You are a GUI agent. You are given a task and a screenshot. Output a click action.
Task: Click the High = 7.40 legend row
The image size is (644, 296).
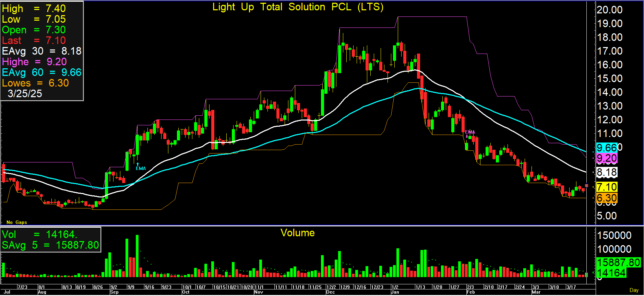click(34, 9)
